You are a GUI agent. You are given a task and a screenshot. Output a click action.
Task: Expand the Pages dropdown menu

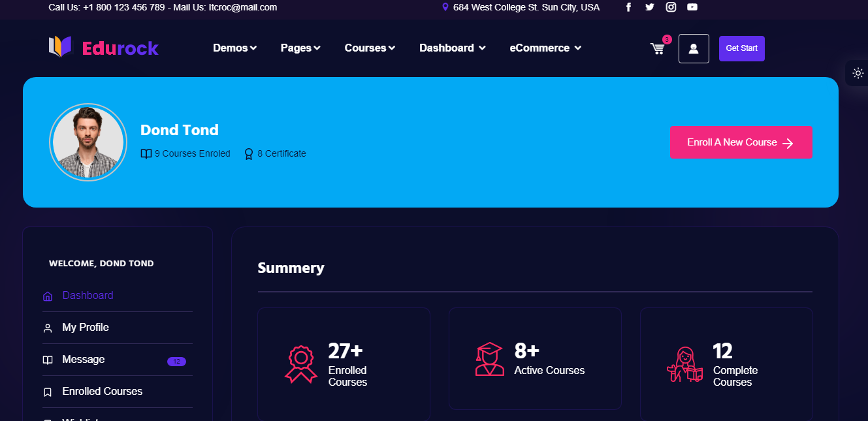coord(300,48)
